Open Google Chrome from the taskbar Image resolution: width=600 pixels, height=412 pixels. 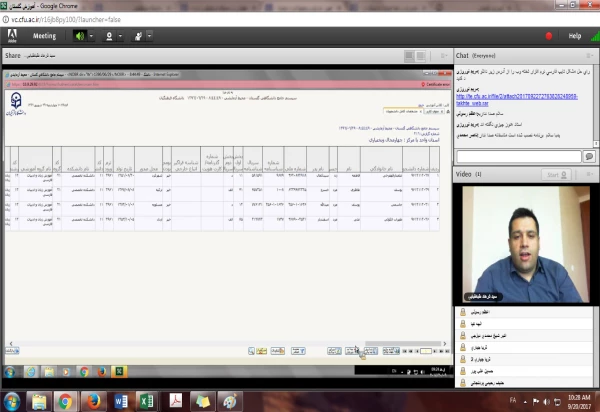click(x=66, y=401)
